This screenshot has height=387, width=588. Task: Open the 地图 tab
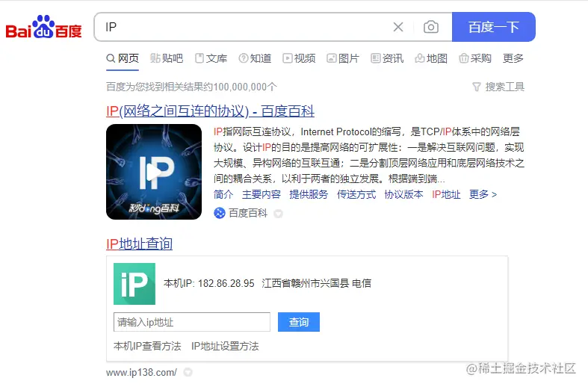(x=431, y=58)
